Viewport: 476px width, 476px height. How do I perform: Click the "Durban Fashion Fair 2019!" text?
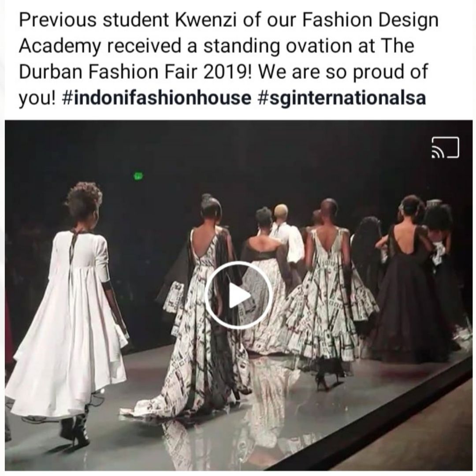[x=135, y=72]
